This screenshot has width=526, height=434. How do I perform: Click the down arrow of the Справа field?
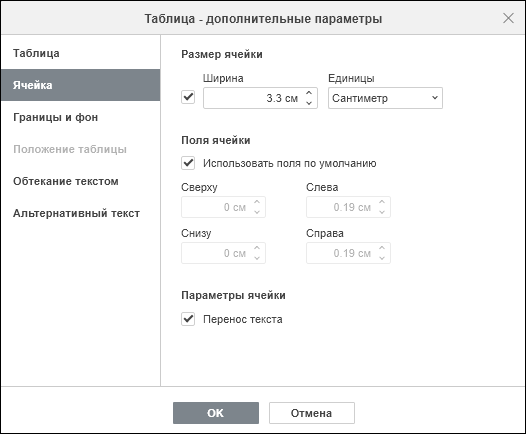(382, 258)
